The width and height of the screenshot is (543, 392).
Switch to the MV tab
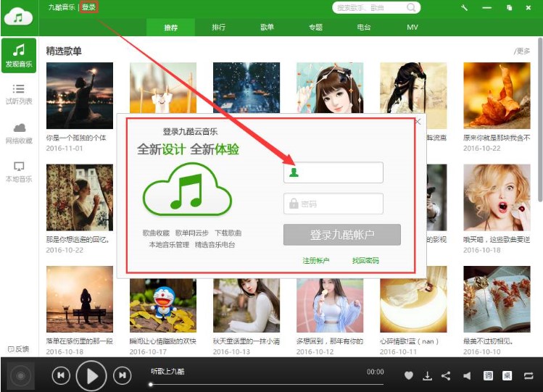pos(413,28)
